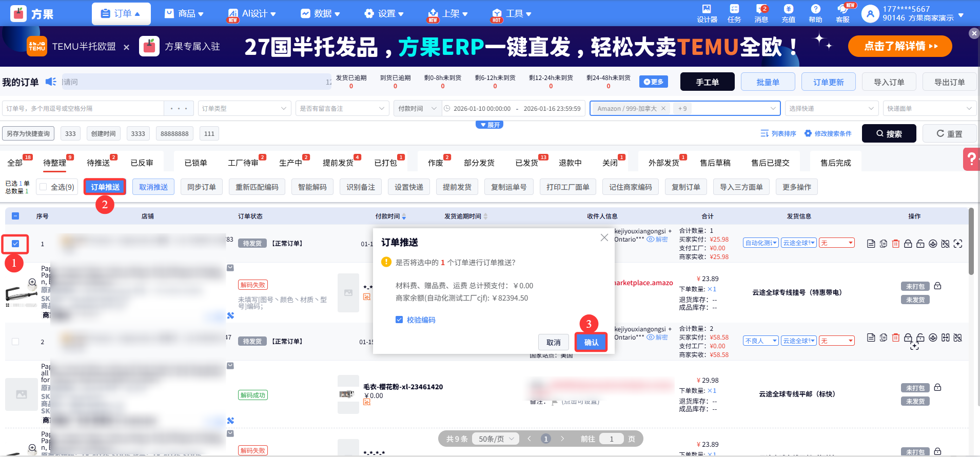This screenshot has height=457, width=980.
Task: Click red trash delete icon for order 1
Action: point(895,244)
